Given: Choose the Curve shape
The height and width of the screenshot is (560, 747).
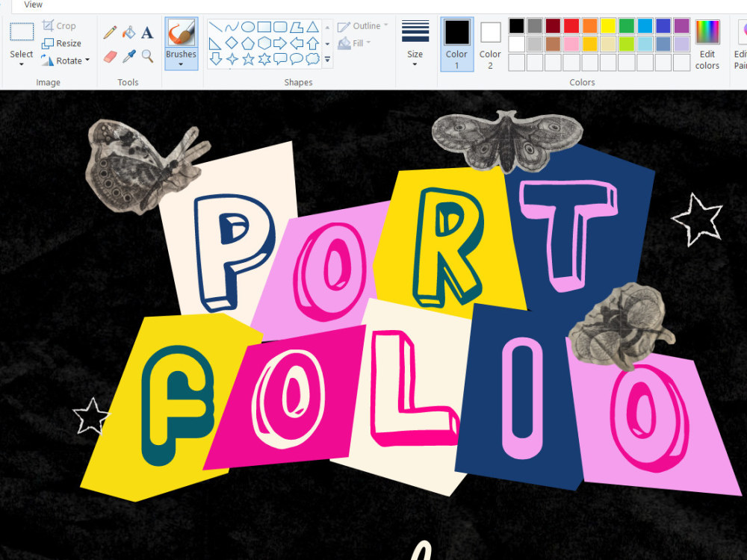Looking at the screenshot, I should tap(232, 27).
